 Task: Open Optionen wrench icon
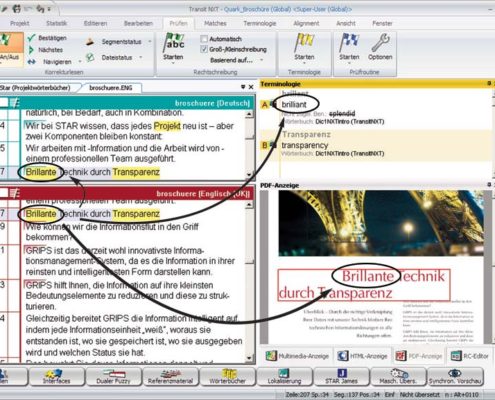pyautogui.click(x=380, y=43)
